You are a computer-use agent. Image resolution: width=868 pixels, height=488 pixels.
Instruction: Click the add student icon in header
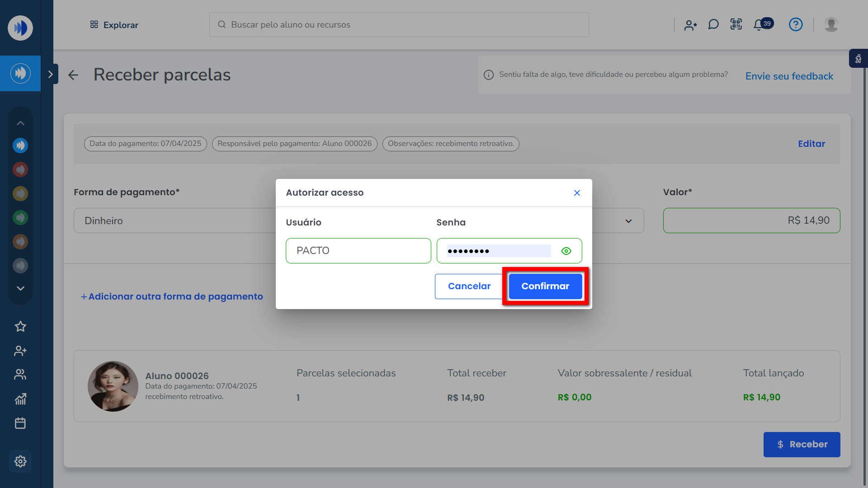690,25
